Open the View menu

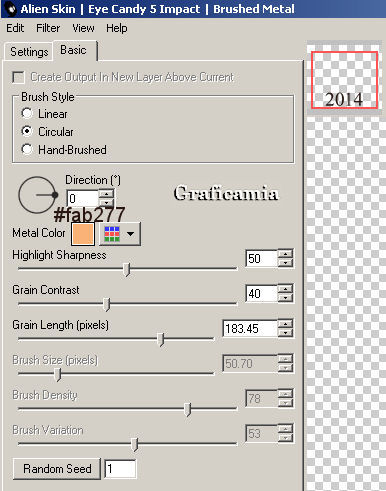coord(83,28)
